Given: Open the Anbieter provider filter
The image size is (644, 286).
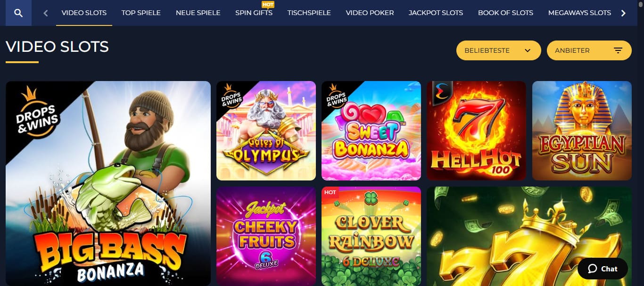Looking at the screenshot, I should pos(589,50).
